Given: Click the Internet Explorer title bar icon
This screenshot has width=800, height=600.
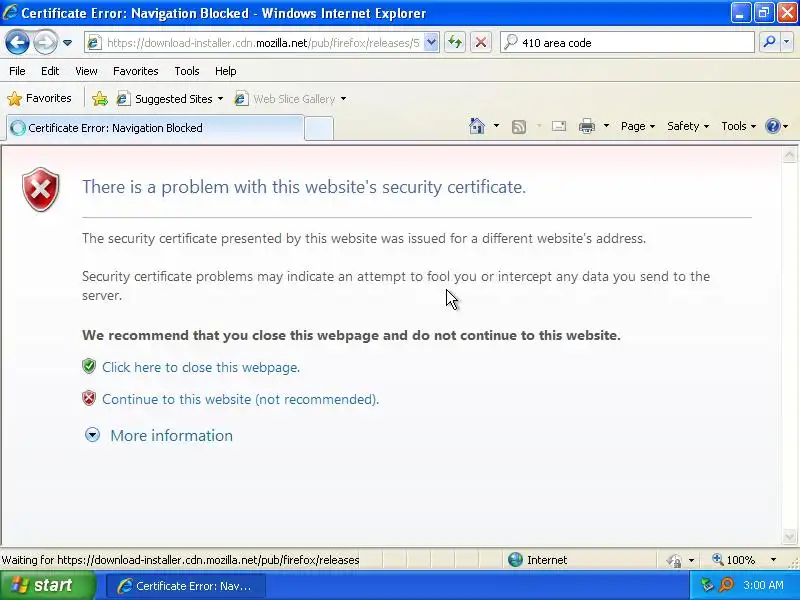Looking at the screenshot, I should [10, 12].
